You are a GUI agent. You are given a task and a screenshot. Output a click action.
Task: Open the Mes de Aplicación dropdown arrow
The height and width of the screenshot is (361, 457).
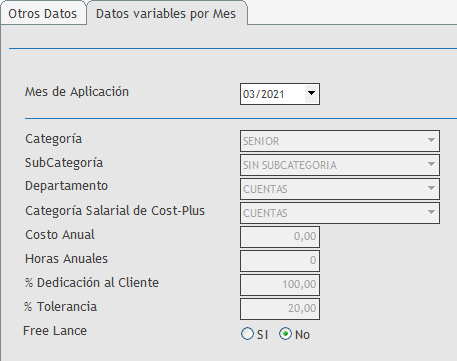click(x=312, y=94)
